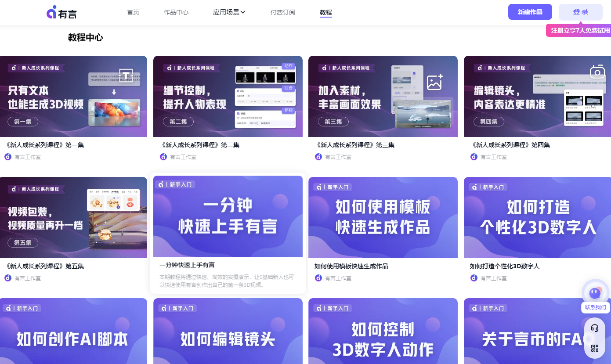Viewport: 611px width, 364px height.
Task: Click the 一分钟快速上手有言 description text
Action: [x=227, y=281]
